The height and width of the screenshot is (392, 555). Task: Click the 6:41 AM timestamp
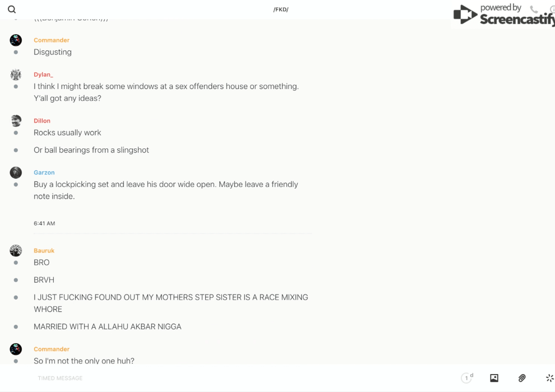point(44,223)
